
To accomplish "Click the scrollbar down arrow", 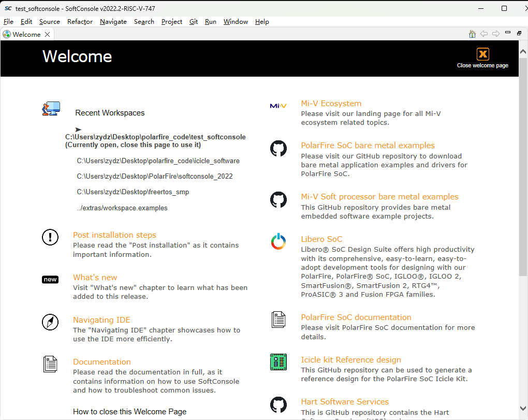I will click(523, 408).
